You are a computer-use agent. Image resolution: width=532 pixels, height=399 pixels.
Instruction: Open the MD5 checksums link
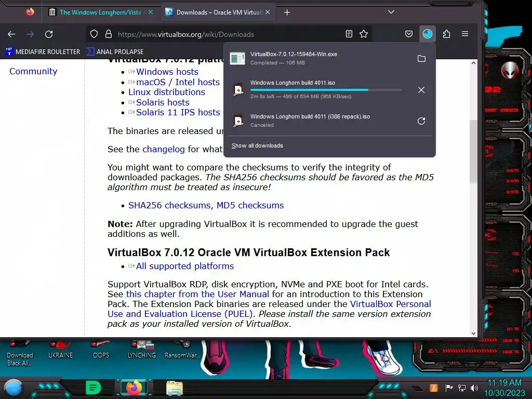(x=250, y=205)
